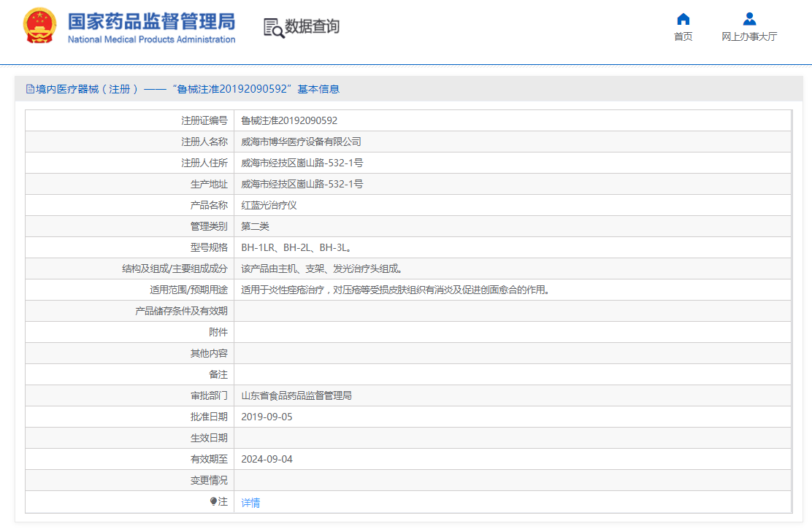Viewport: 812px width, 529px height.
Task: Click the 附件 label
Action: click(218, 333)
